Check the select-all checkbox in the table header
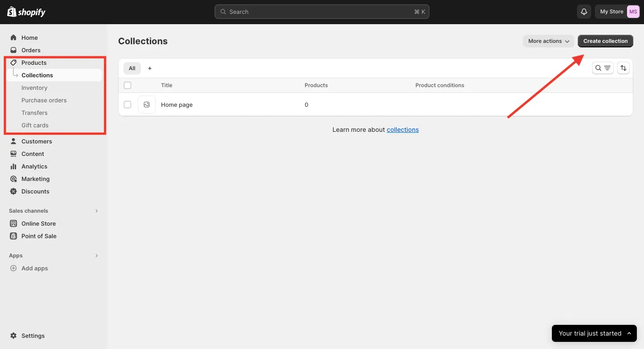 pos(127,85)
